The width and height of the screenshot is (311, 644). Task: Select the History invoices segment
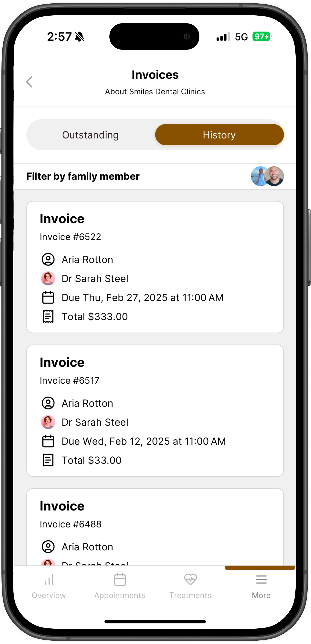click(219, 135)
